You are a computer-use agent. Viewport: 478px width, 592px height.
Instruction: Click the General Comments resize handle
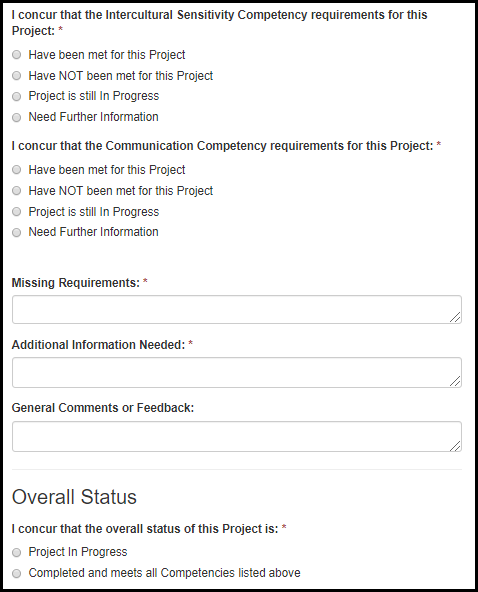tap(455, 446)
